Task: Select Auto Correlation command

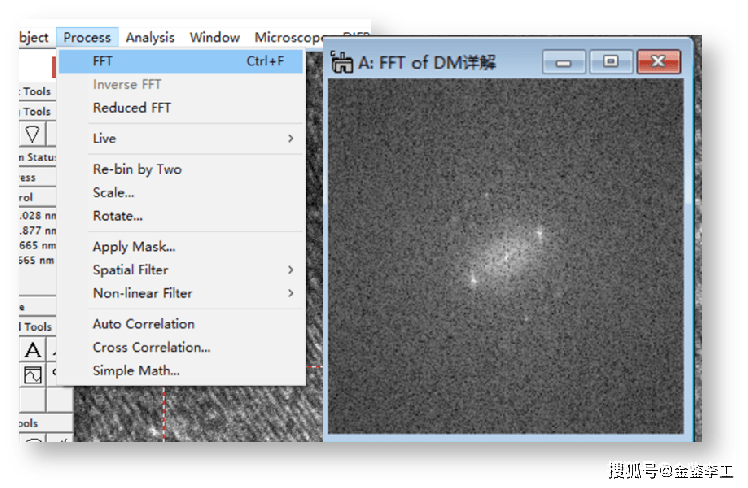Action: click(143, 324)
